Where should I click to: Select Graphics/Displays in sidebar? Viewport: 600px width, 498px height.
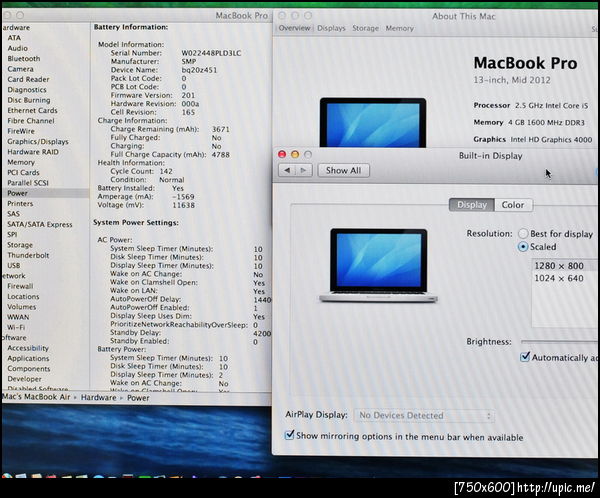[x=38, y=141]
